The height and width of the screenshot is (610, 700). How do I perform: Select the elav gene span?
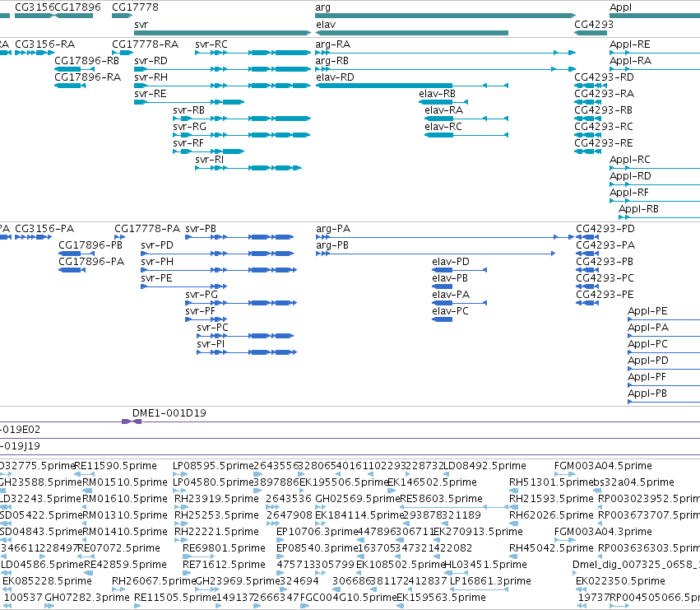(411, 33)
